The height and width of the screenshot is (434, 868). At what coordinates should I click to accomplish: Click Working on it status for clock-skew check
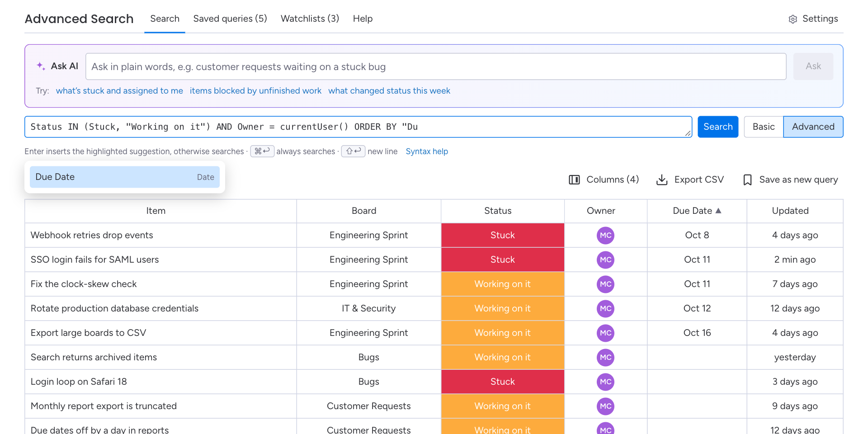503,284
